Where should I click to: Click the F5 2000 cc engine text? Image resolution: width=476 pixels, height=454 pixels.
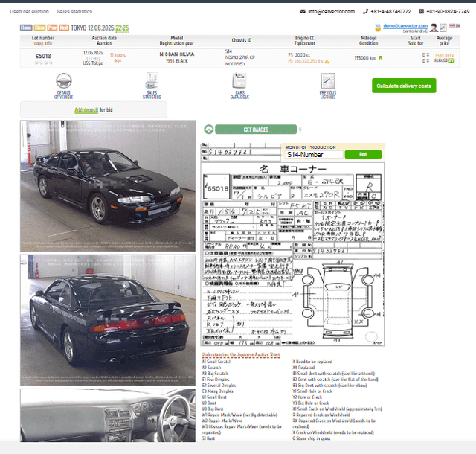coord(299,55)
